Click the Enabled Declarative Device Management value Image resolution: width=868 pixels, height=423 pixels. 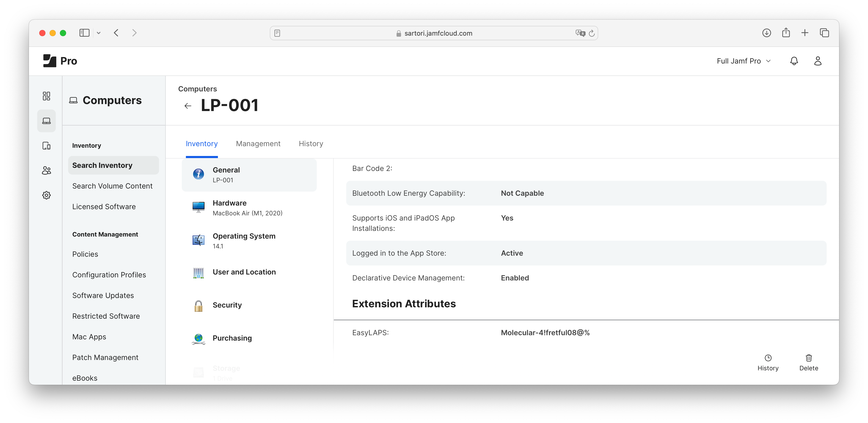515,278
